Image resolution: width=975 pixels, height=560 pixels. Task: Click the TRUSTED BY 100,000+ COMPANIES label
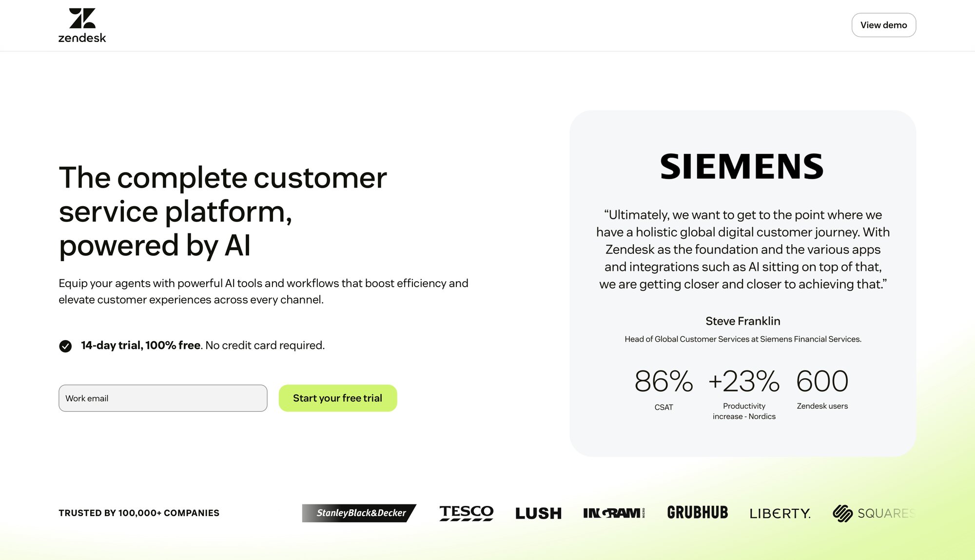139,513
